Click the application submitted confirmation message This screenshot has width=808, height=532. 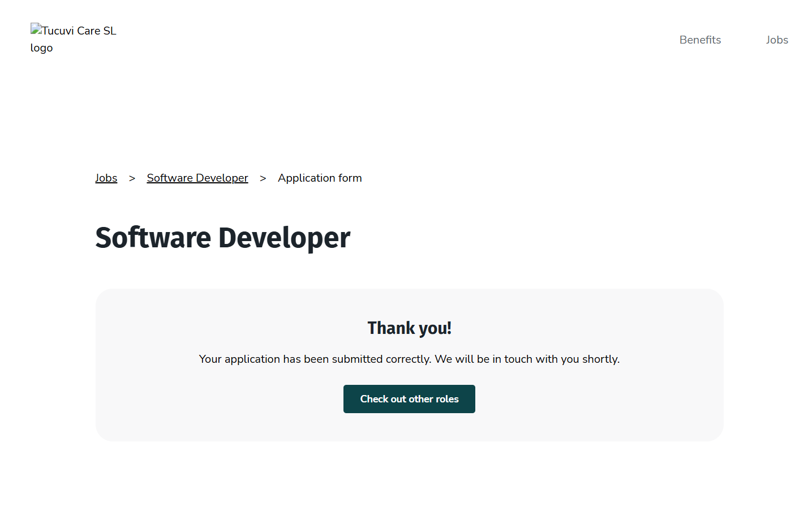pyautogui.click(x=409, y=359)
